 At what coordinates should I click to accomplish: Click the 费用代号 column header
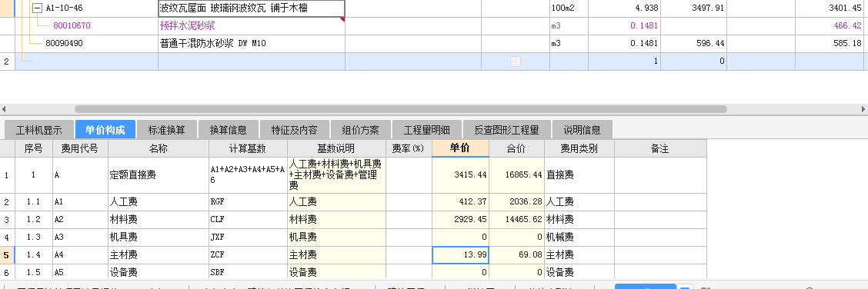click(80, 148)
